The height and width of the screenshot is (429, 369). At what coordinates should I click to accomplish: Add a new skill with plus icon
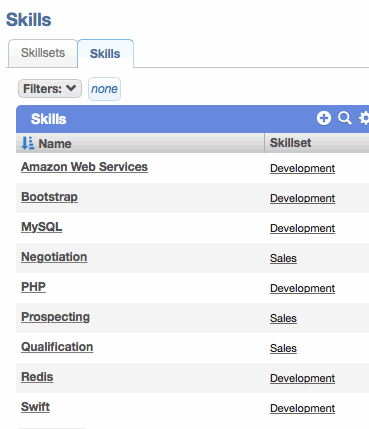coord(324,118)
